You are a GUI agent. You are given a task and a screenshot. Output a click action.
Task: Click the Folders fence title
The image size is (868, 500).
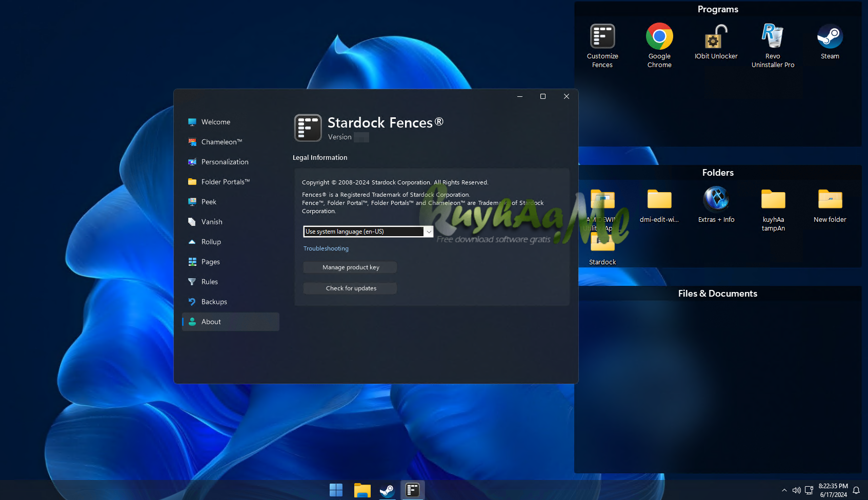(x=718, y=173)
